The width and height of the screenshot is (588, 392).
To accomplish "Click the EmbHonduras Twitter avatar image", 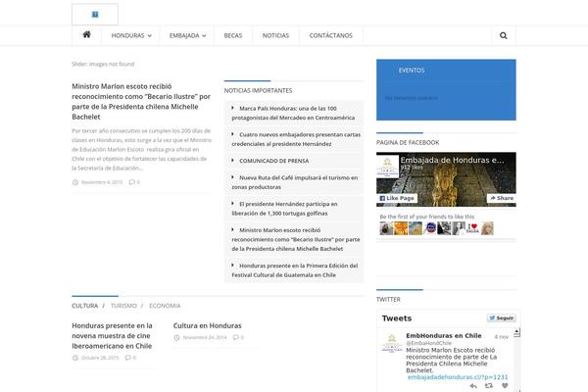I will [391, 343].
